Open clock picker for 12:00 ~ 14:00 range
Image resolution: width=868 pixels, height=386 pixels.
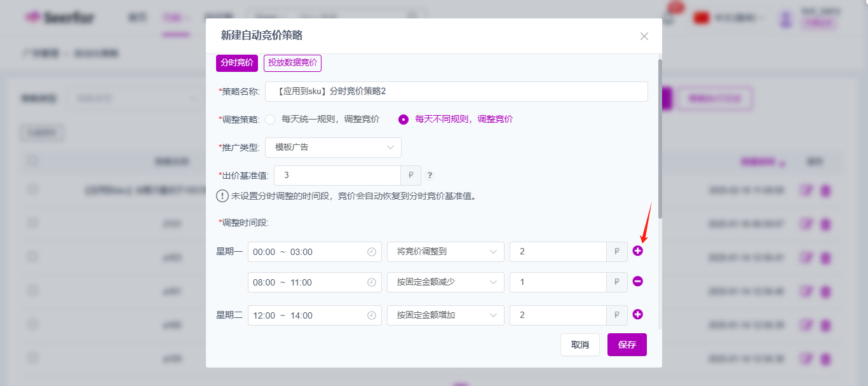coord(372,315)
